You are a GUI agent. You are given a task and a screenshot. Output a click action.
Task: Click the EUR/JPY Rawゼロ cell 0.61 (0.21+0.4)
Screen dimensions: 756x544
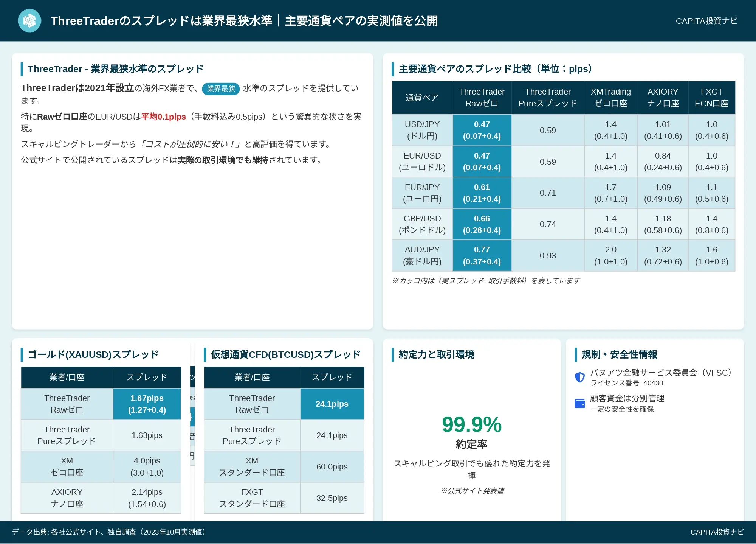[482, 193]
